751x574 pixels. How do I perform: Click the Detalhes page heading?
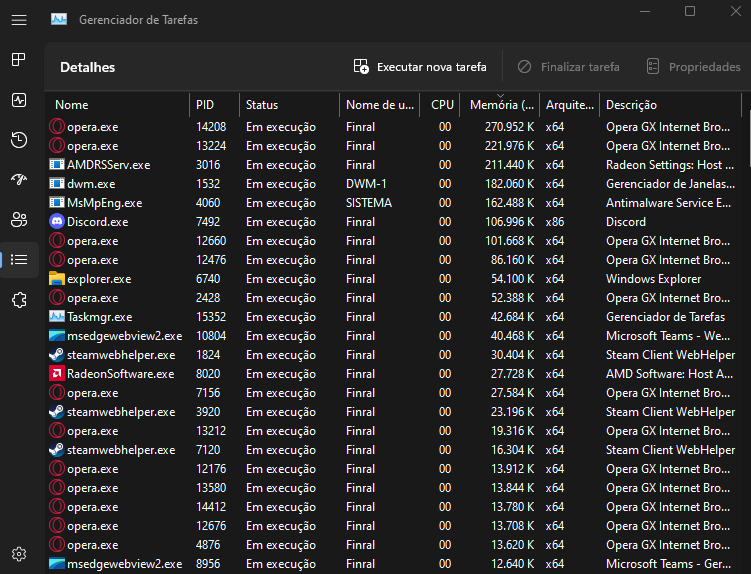click(x=88, y=67)
